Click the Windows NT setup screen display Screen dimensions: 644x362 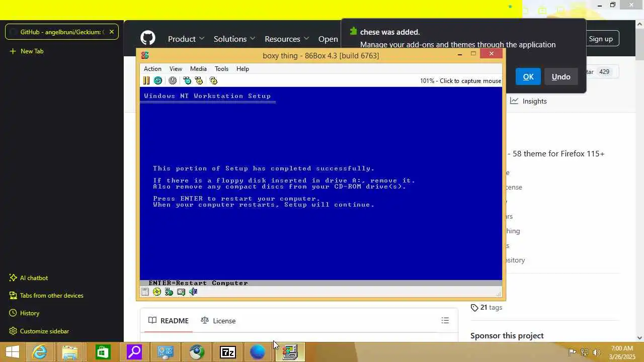(x=321, y=187)
